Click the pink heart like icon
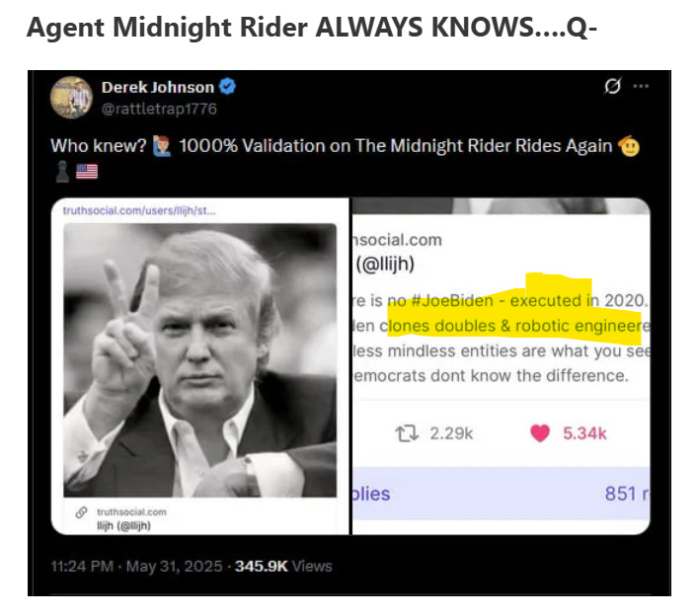 click(540, 433)
